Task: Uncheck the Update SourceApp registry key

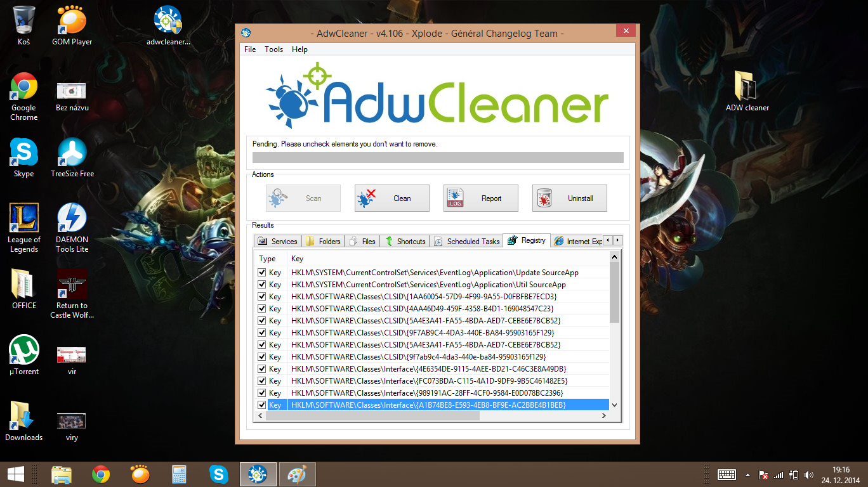Action: [x=262, y=273]
